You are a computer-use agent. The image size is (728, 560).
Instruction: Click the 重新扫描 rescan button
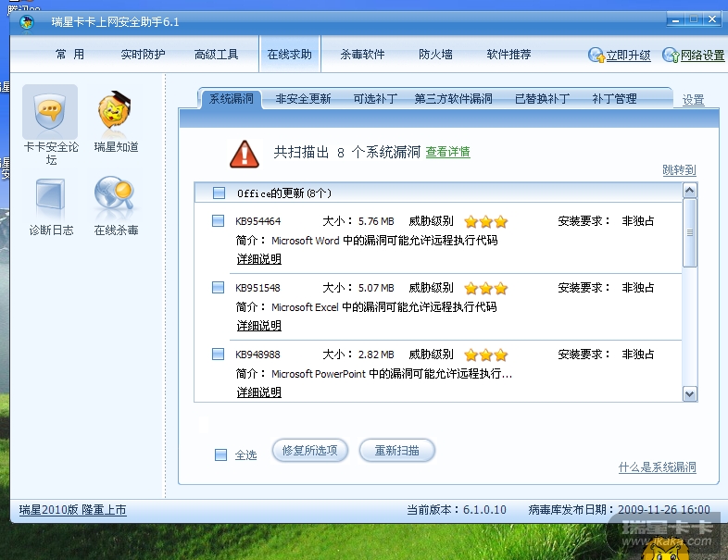[397, 450]
